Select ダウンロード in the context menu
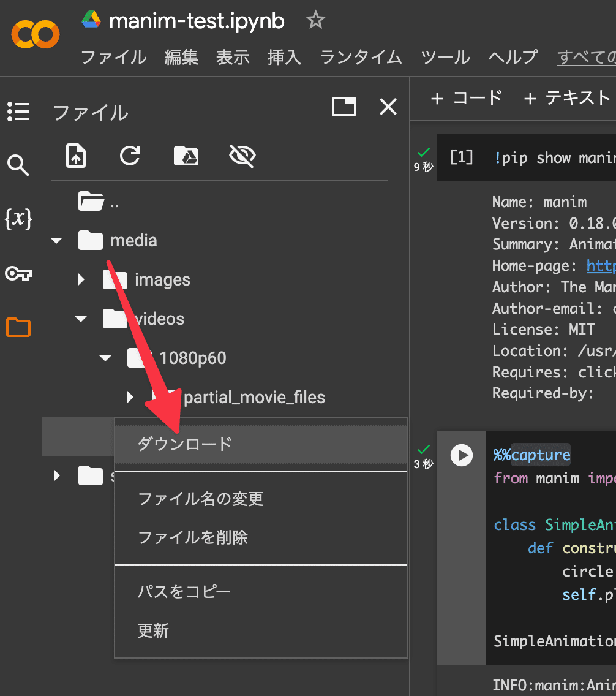Viewport: 616px width, 696px height. (x=185, y=444)
